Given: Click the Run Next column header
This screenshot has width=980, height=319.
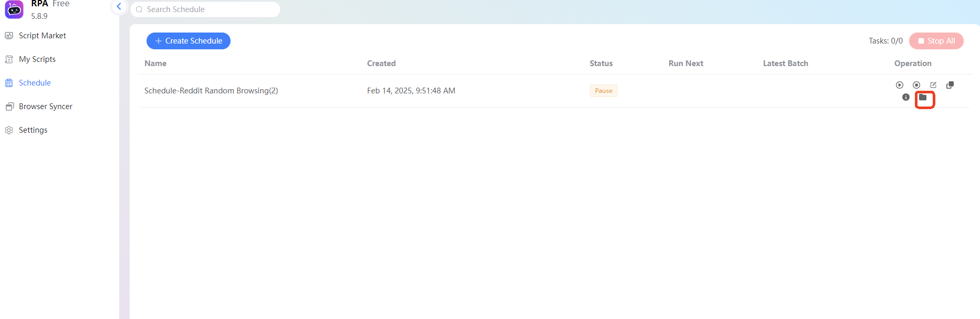Looking at the screenshot, I should (x=686, y=63).
